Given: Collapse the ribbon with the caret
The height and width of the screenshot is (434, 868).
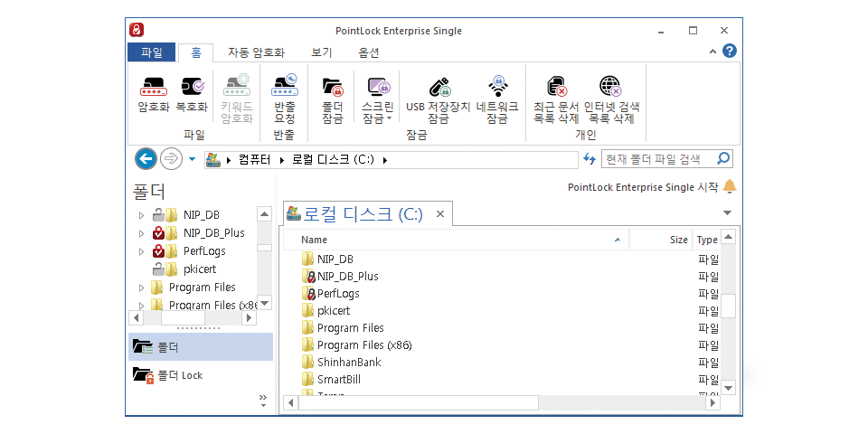Looking at the screenshot, I should pyautogui.click(x=713, y=52).
